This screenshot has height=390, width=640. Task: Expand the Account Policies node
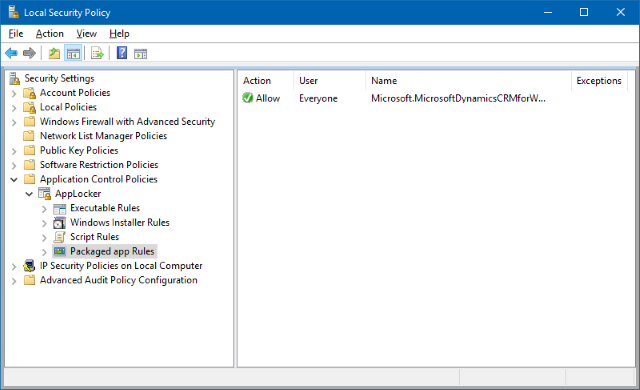coord(14,94)
